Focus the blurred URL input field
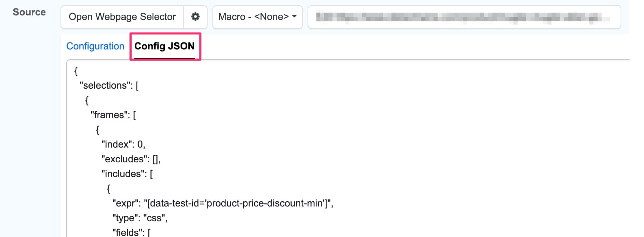Viewport: 644px width, 237px height. [x=464, y=17]
